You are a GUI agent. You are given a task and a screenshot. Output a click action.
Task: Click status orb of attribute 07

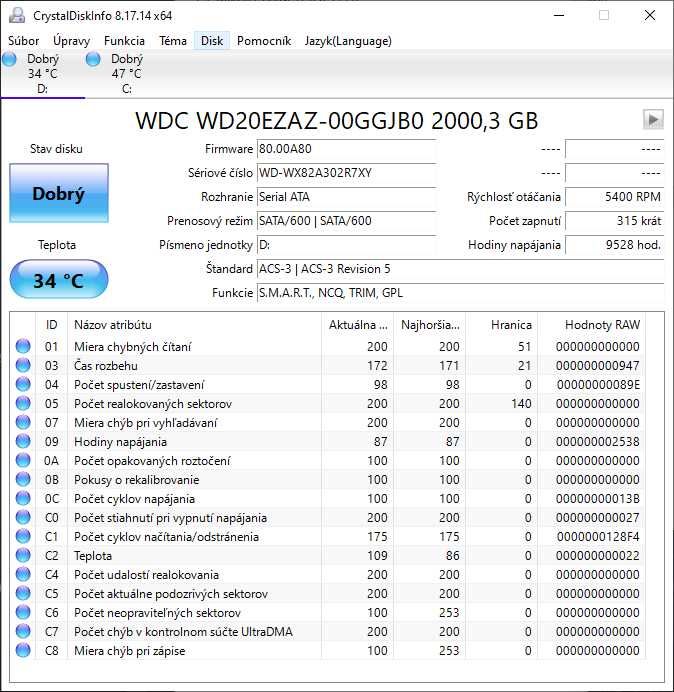point(23,422)
